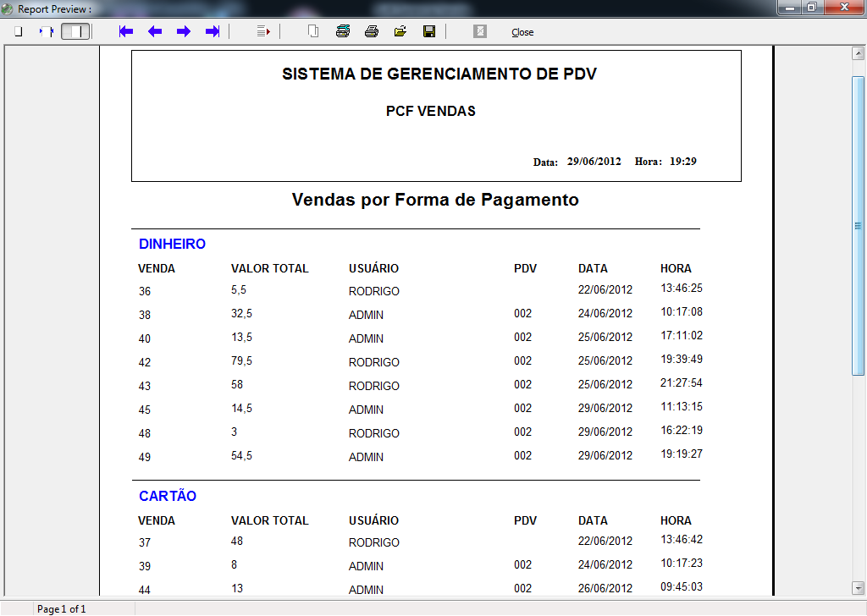
Task: Open the go-to-page dialog icon
Action: tap(262, 31)
